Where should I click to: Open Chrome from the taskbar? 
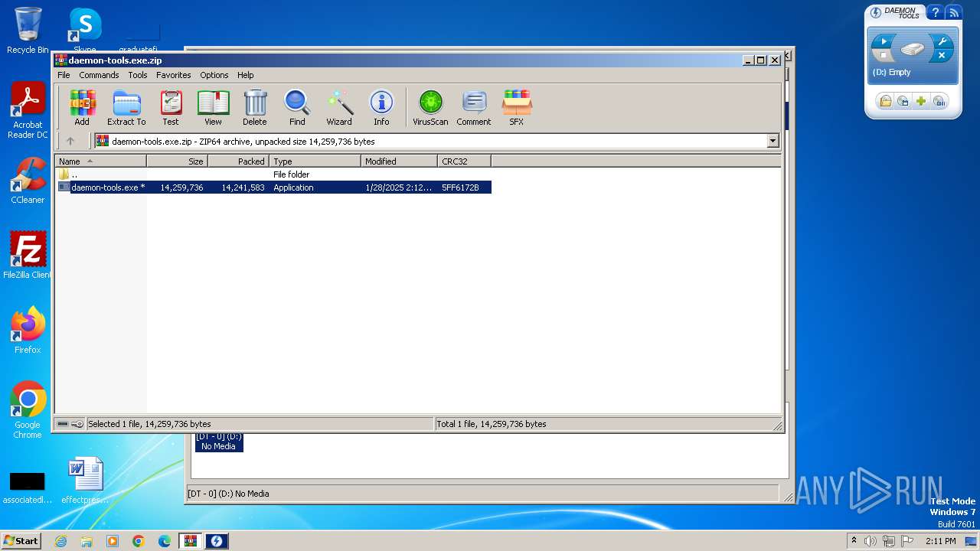pos(138,541)
